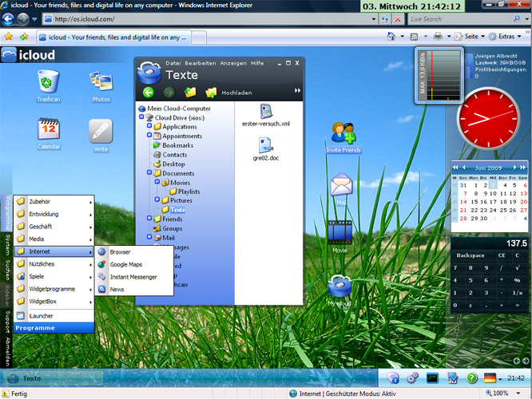Expand more toolbar items in Texte window
Image resolution: width=532 pixels, height=399 pixels.
(x=297, y=90)
